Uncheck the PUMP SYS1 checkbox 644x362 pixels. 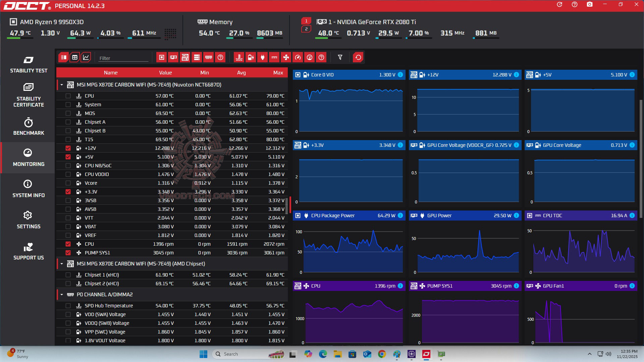[x=68, y=253]
